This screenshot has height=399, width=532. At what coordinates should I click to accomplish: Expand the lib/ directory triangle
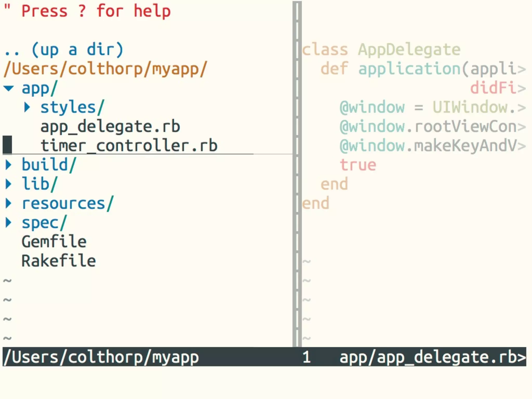[9, 184]
